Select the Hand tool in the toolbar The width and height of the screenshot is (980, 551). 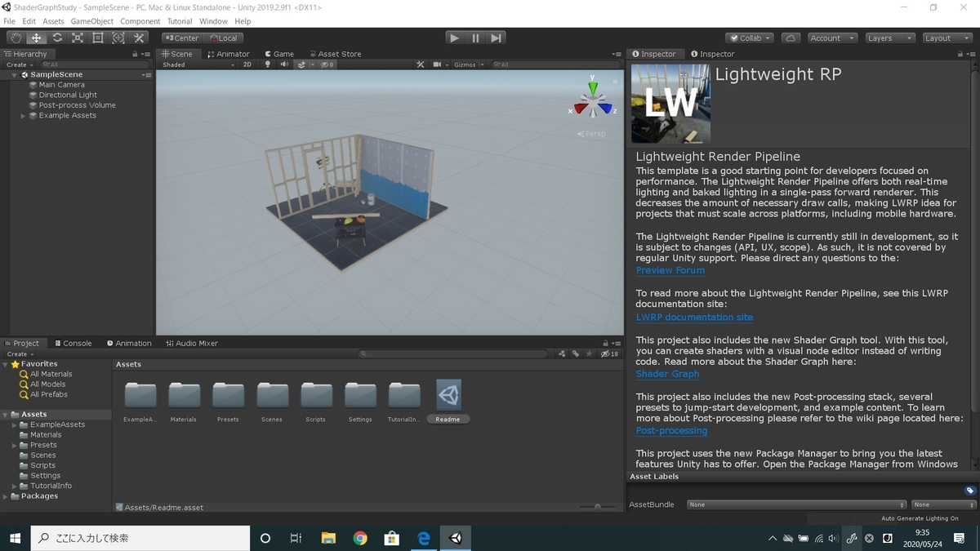point(16,38)
